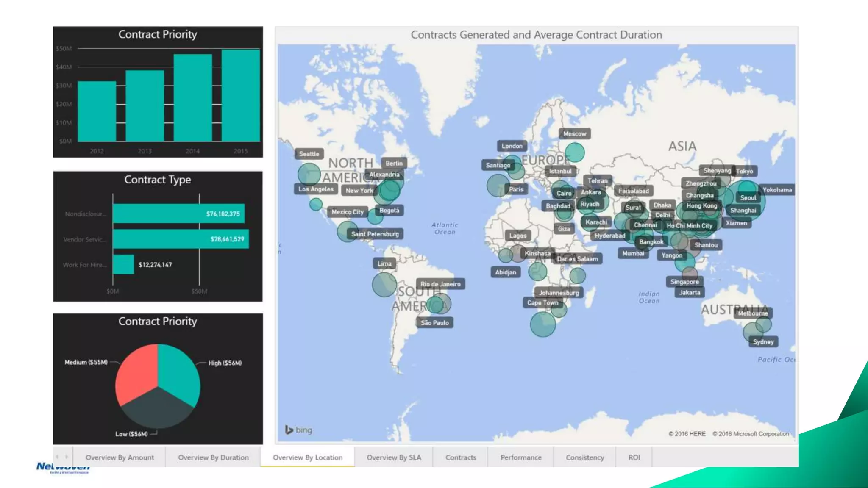Click the tab scroll left arrow
Image resolution: width=868 pixels, height=488 pixels.
click(x=57, y=457)
